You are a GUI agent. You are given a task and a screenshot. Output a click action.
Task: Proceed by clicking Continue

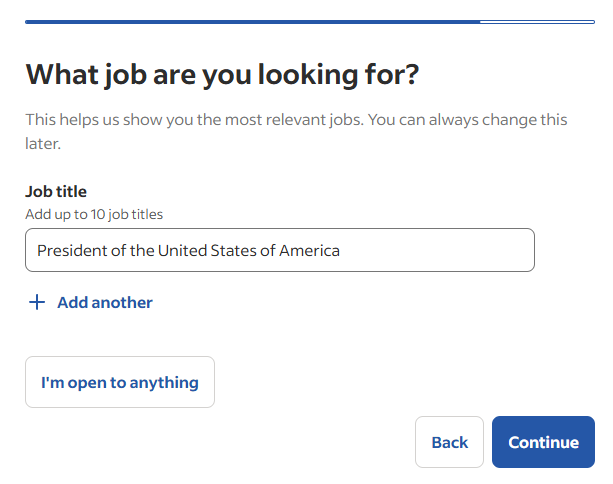[x=543, y=442]
